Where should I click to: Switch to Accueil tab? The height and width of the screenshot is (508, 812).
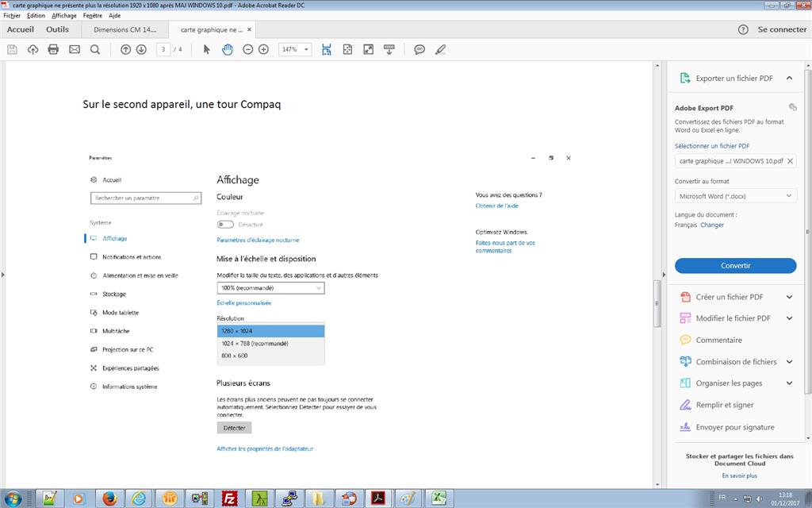pos(21,29)
